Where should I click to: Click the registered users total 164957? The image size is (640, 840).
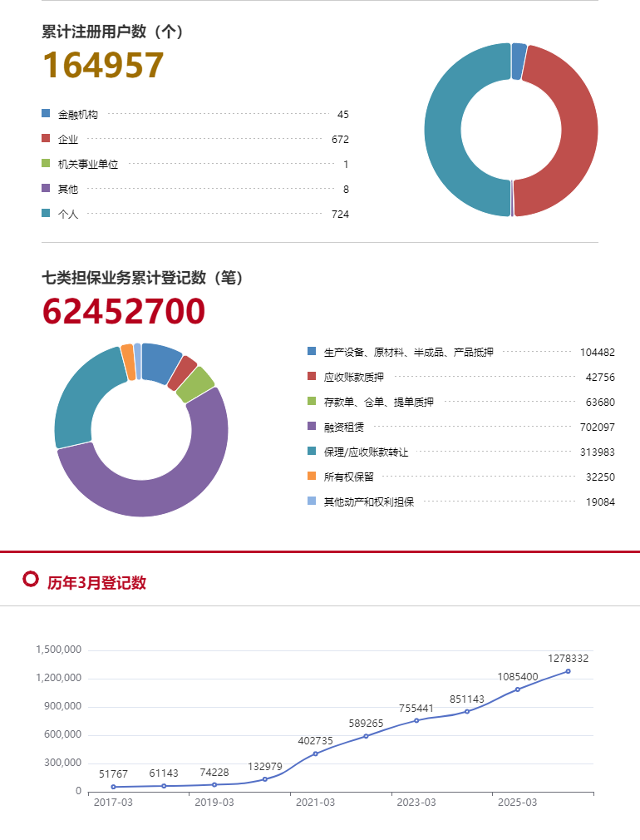click(x=103, y=65)
